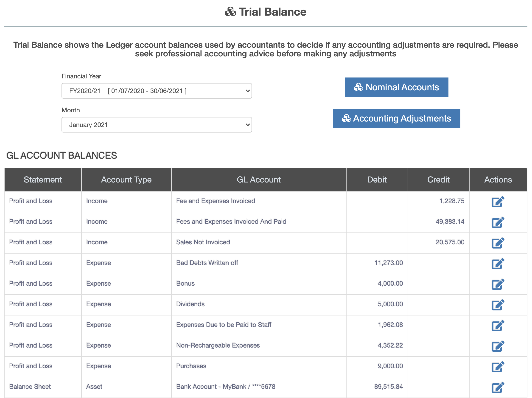Click Expenses Due to be Paid to Staff text

[x=224, y=325]
